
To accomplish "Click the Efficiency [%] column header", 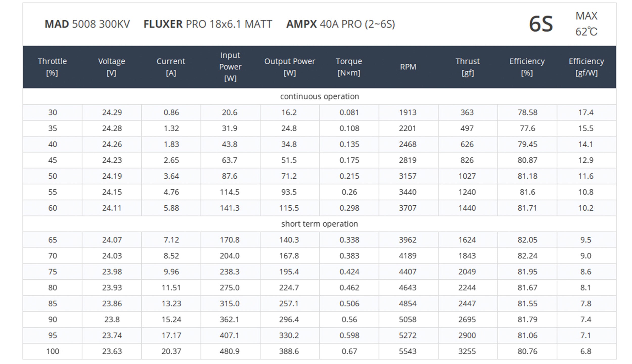I will pos(527,67).
